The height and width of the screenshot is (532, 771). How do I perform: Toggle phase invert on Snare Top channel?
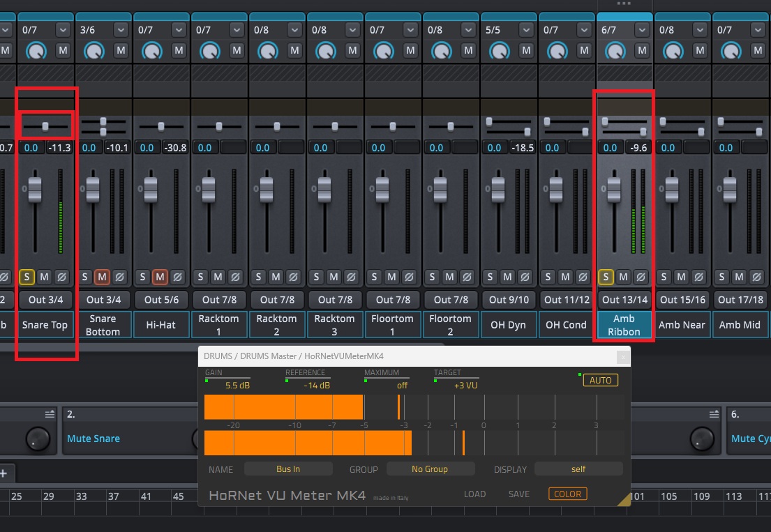[x=62, y=277]
